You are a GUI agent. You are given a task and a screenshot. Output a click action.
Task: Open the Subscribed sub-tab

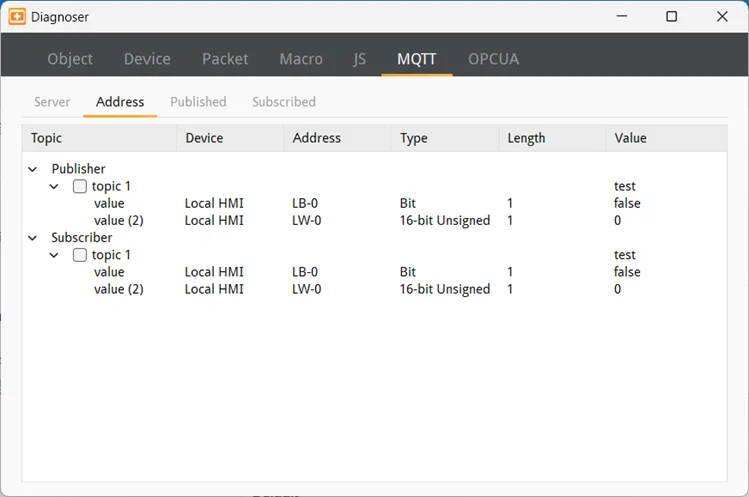click(284, 102)
